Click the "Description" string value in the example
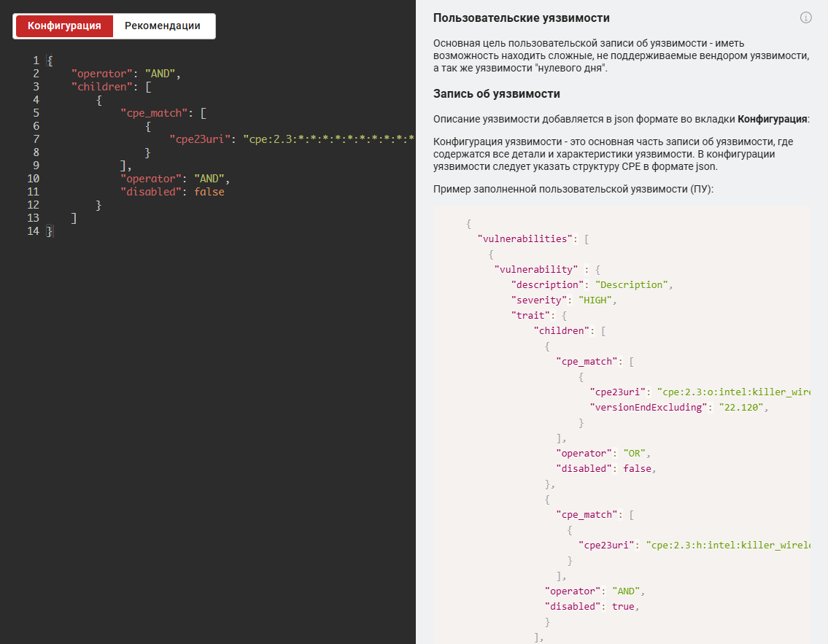The height and width of the screenshot is (644, 828). 632,285
